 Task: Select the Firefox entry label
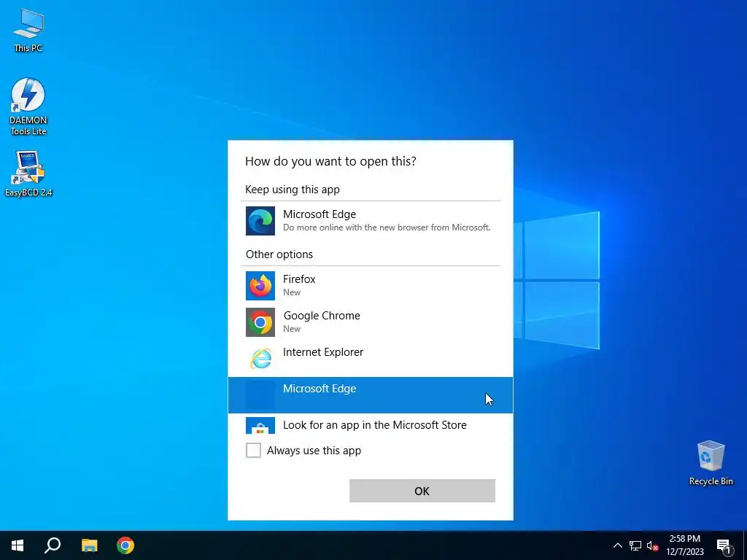click(299, 279)
